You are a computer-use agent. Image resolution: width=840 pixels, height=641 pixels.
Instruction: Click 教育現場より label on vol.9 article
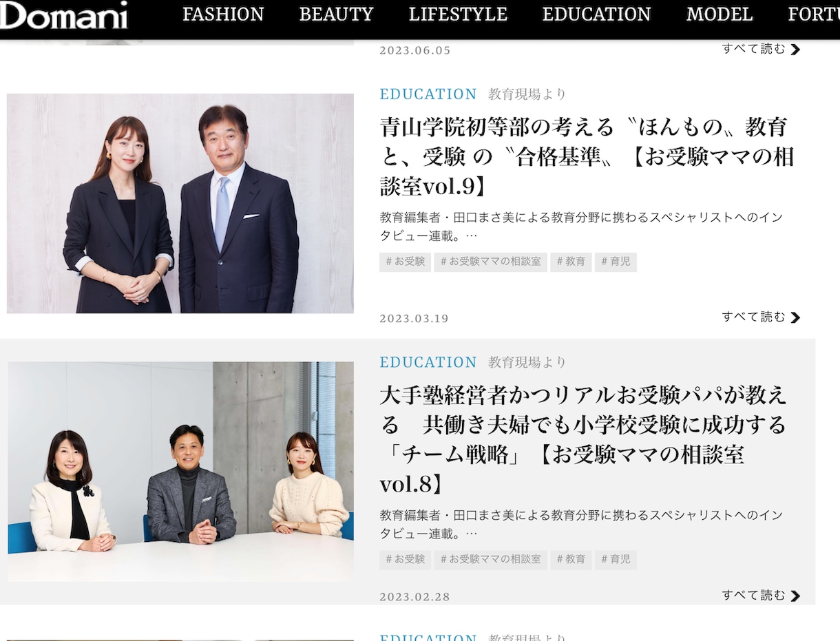tap(527, 94)
